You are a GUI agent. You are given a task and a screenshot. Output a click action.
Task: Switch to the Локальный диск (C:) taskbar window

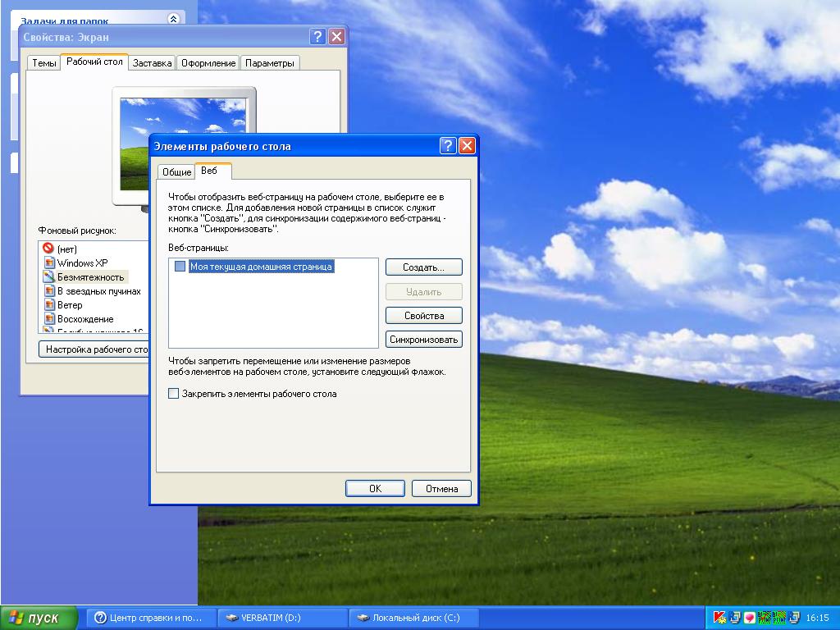(414, 618)
